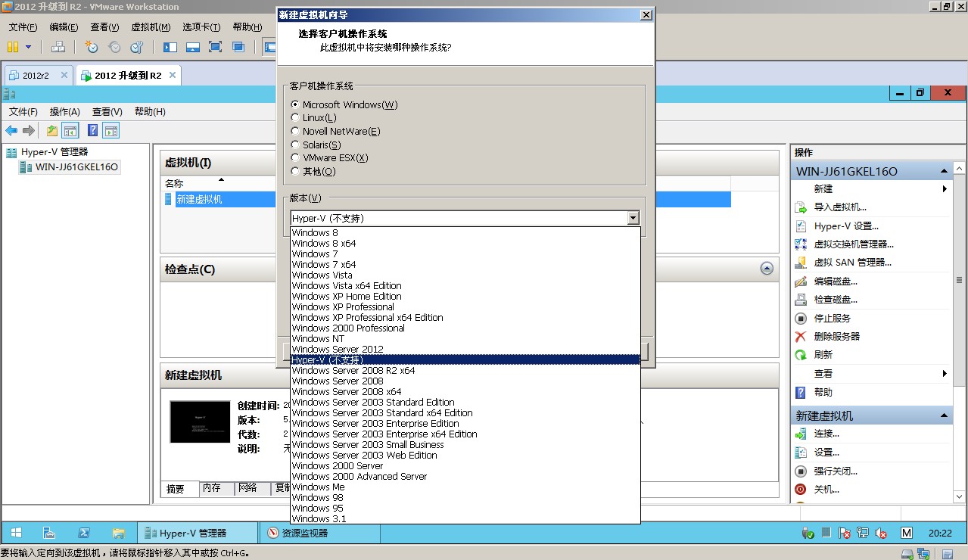Click 编辑磁盘... in the actions pane
Image resolution: width=968 pixels, height=560 pixels.
click(836, 281)
